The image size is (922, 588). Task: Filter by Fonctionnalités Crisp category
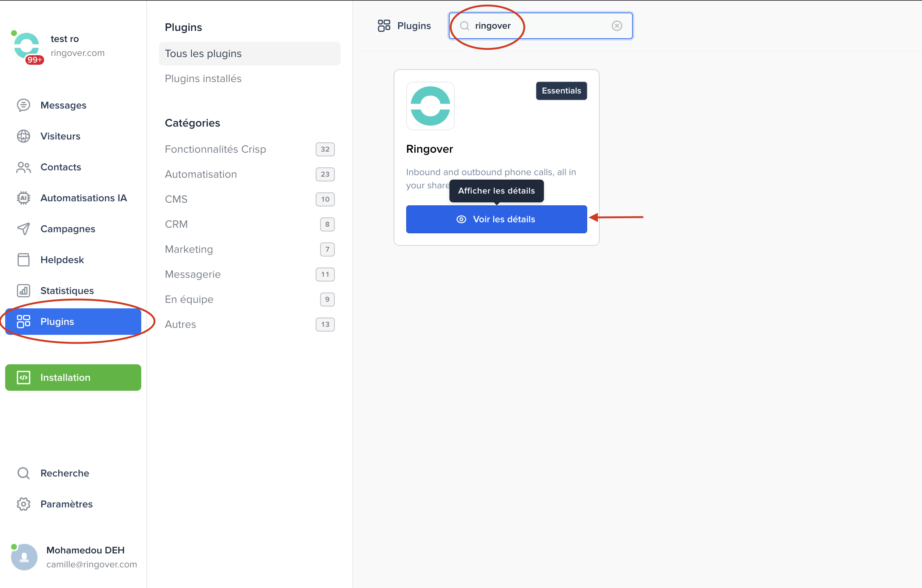(x=250, y=149)
